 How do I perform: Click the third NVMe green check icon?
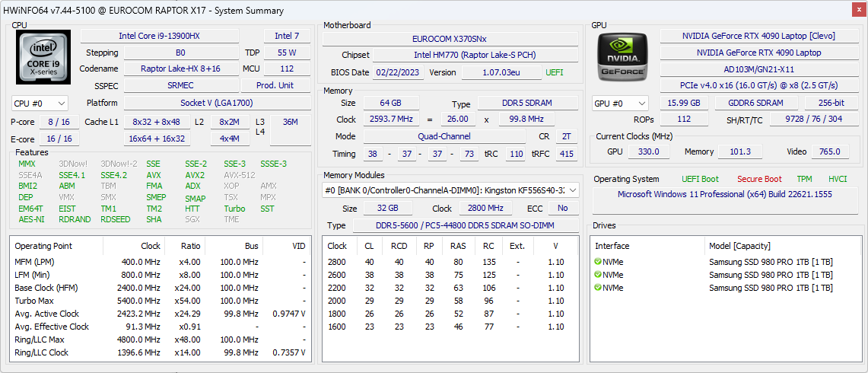(598, 288)
